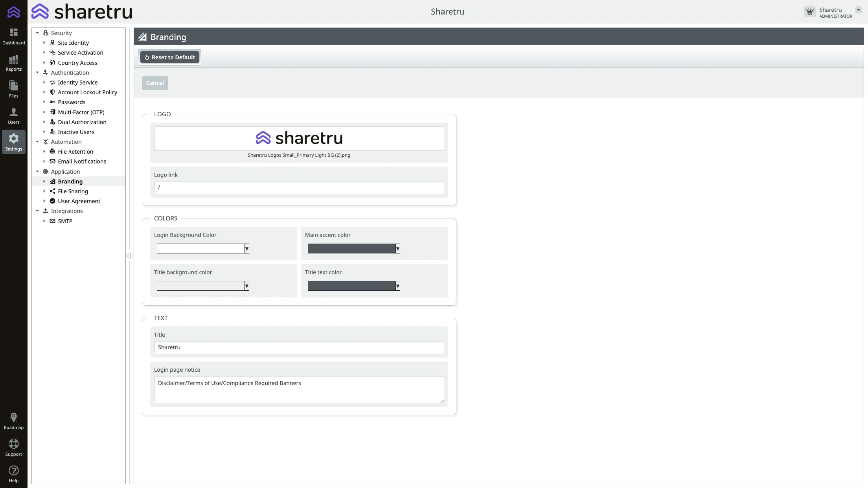The width and height of the screenshot is (868, 488).
Task: Click the administrator crown avatar icon
Action: [809, 12]
